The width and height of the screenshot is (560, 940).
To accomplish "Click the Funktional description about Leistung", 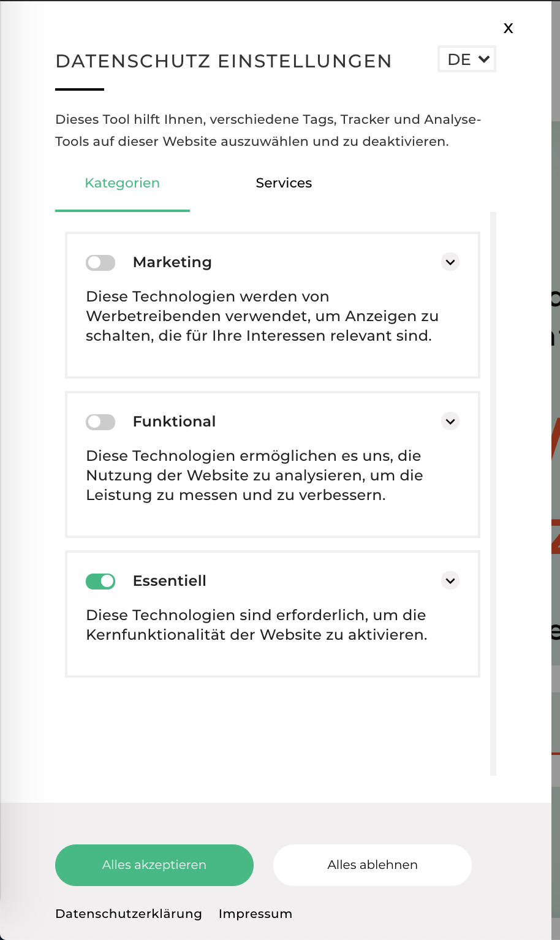I will [x=254, y=476].
